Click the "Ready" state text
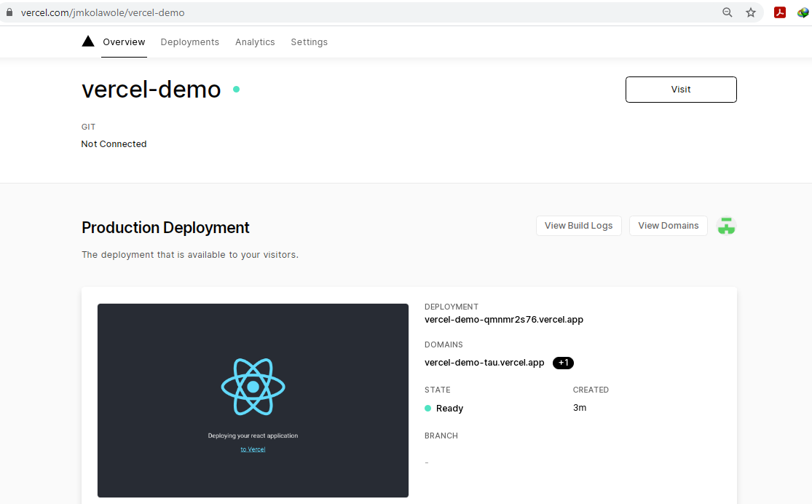812x504 pixels. [x=449, y=408]
